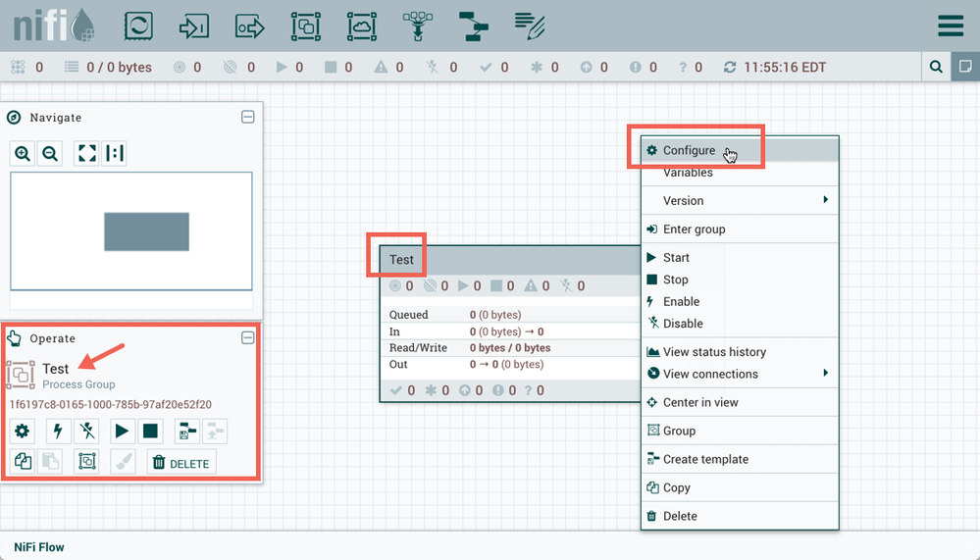This screenshot has width=980, height=560.
Task: Click the birdseye view thumbnail rectangle
Action: coord(146,231)
